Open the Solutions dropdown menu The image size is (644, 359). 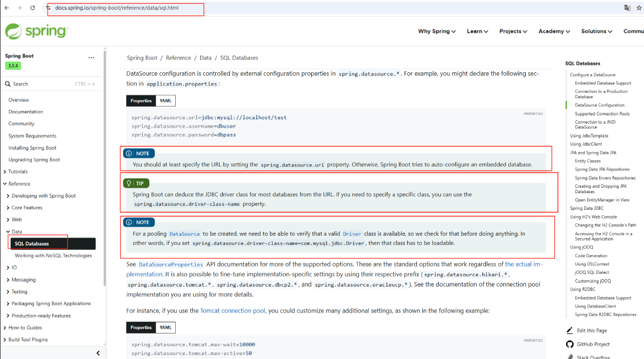pyautogui.click(x=597, y=31)
